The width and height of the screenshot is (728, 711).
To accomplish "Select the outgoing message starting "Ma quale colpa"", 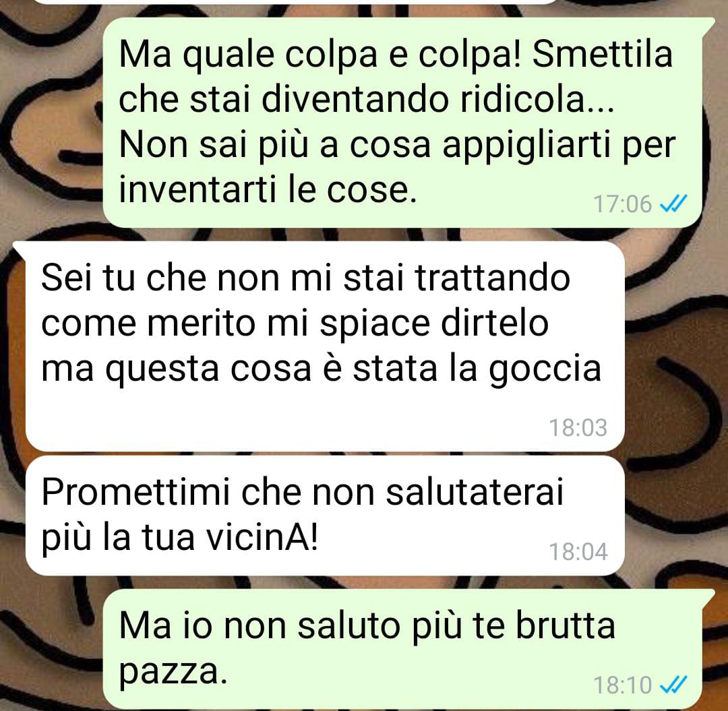I will click(402, 123).
